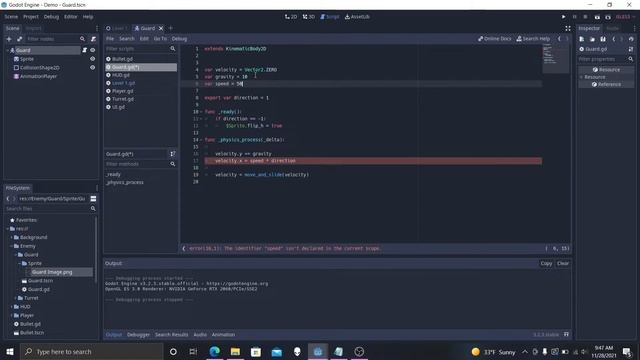Expand the Player folder
640x360 pixels.
coord(12,316)
